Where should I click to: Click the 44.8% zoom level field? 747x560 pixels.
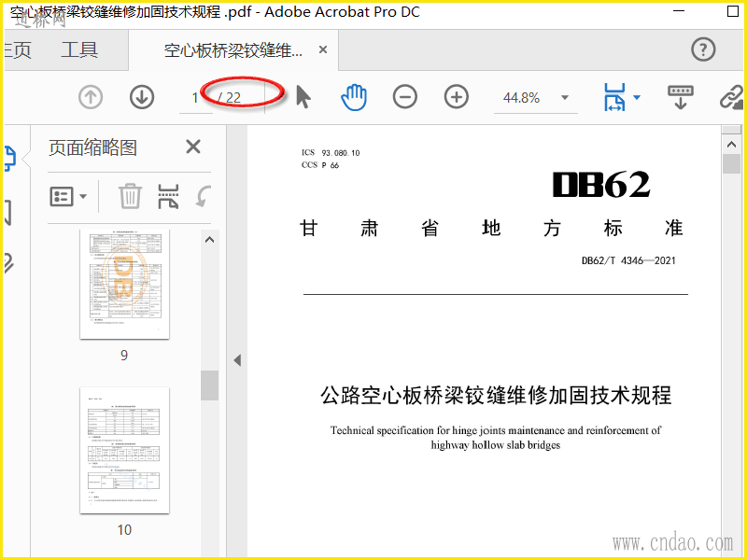522,98
